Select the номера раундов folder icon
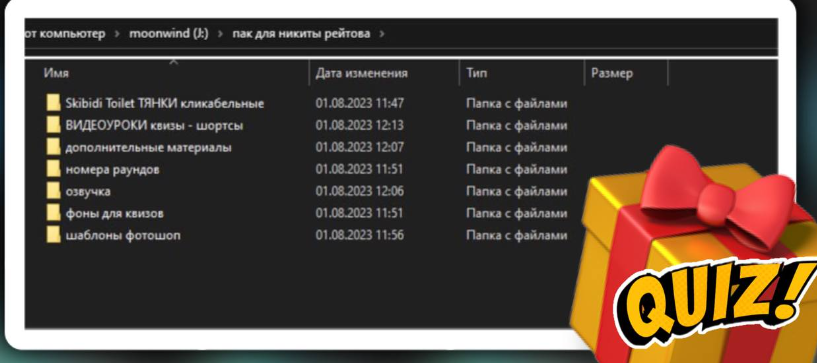 pos(53,169)
